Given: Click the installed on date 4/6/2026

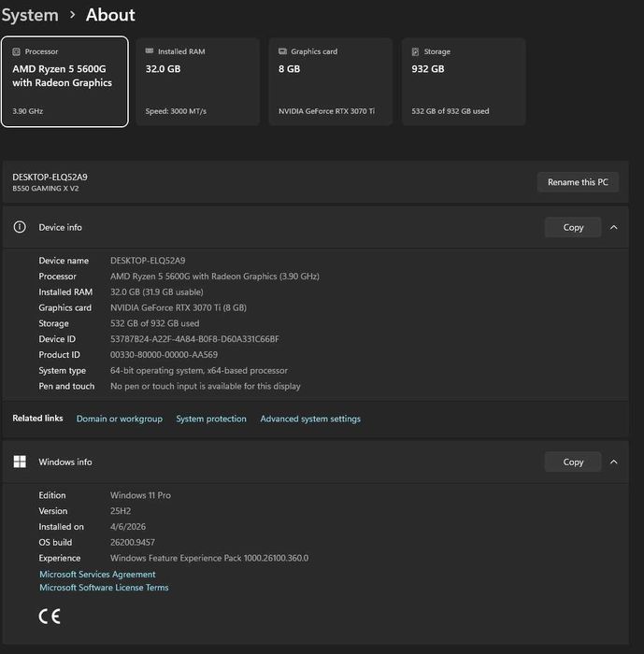Looking at the screenshot, I should point(128,527).
